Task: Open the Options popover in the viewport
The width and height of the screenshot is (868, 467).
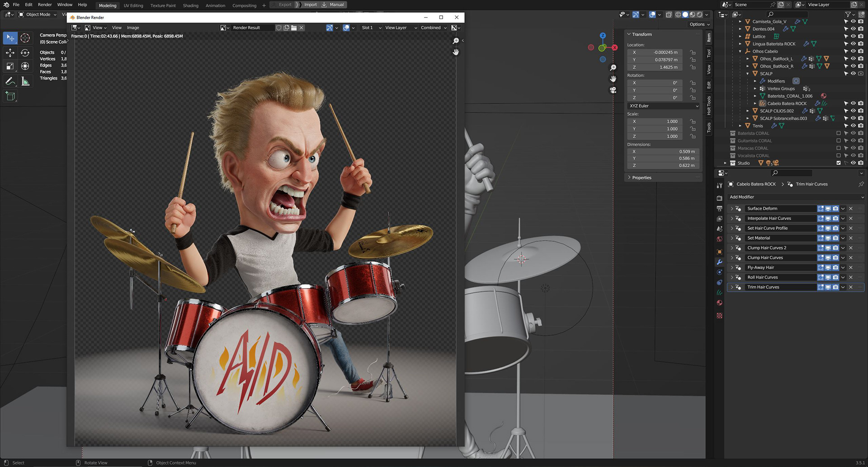Action: [x=699, y=24]
